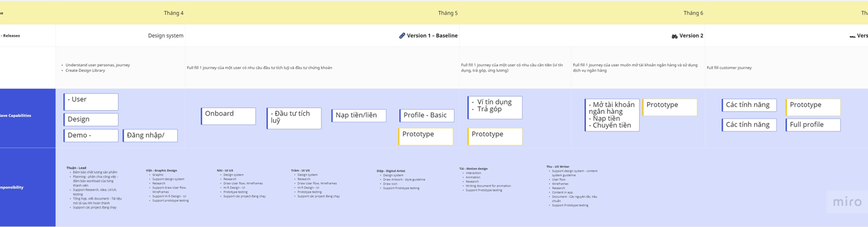
Task: Click the miro logo watermark
Action: (x=848, y=202)
